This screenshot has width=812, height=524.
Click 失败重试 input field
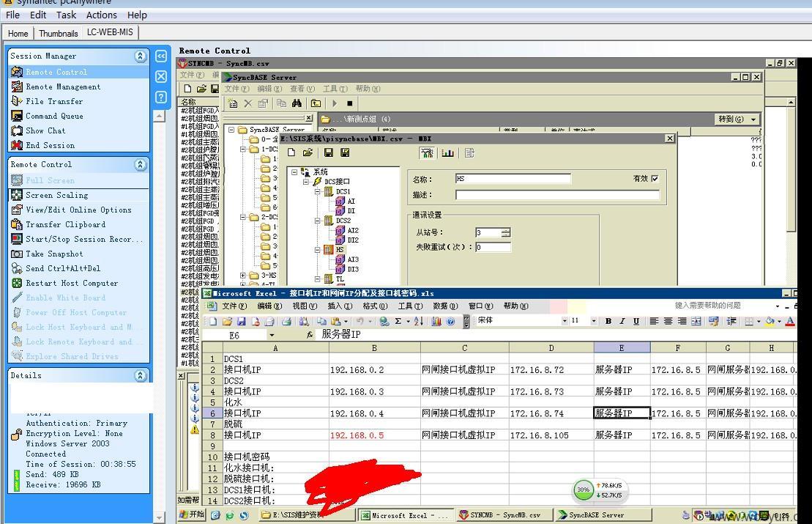493,247
